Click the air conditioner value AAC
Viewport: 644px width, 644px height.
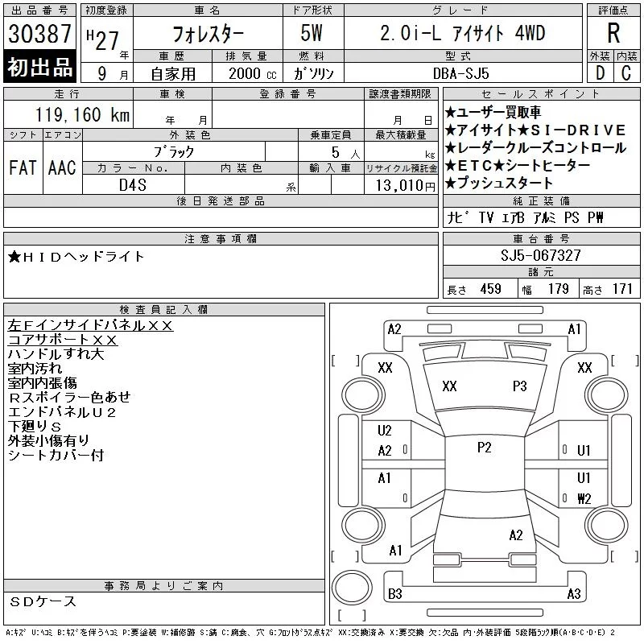(x=62, y=167)
